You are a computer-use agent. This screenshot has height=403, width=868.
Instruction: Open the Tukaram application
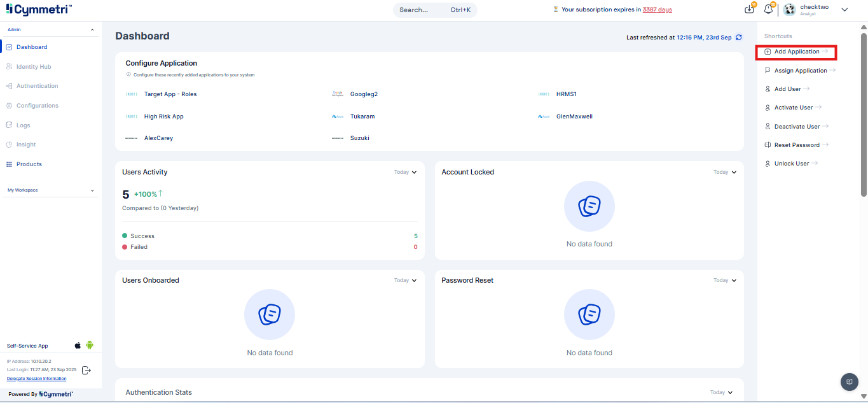click(x=362, y=117)
